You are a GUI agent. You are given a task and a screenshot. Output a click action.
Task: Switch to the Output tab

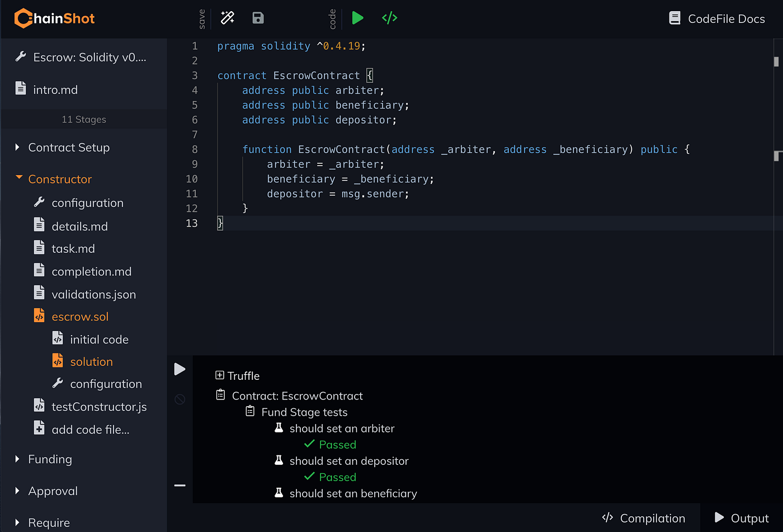point(742,518)
